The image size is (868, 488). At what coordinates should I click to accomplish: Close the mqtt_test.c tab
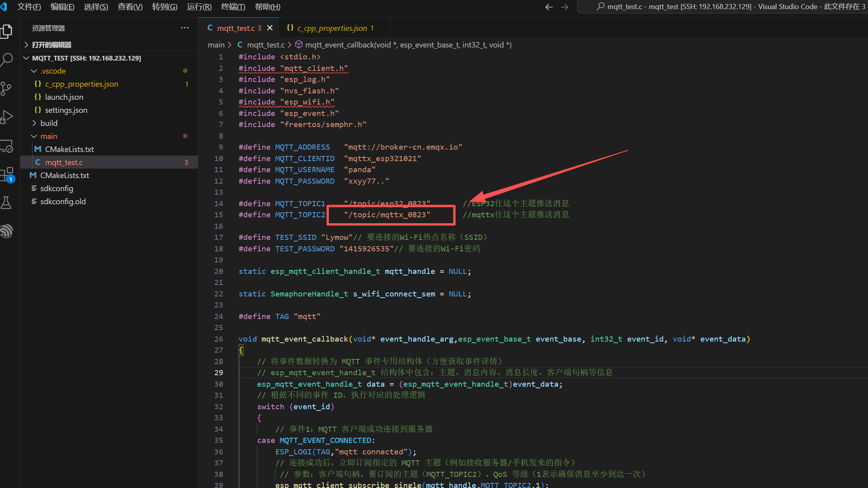(x=270, y=28)
